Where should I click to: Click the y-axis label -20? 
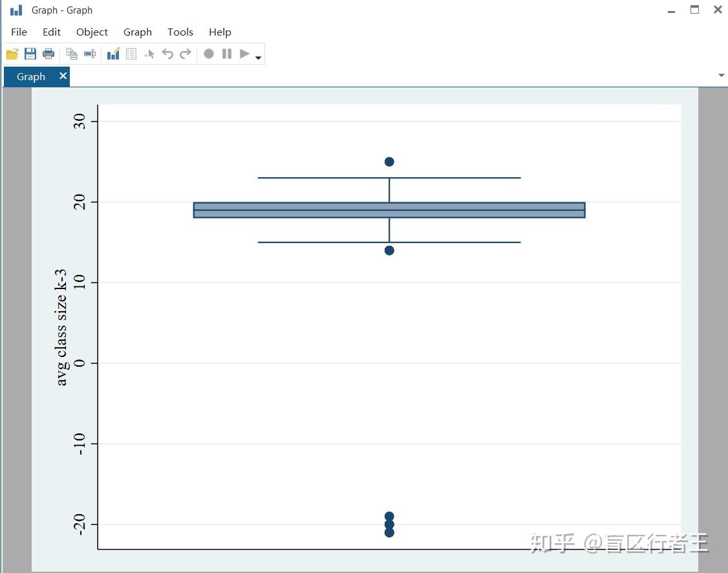[x=80, y=524]
